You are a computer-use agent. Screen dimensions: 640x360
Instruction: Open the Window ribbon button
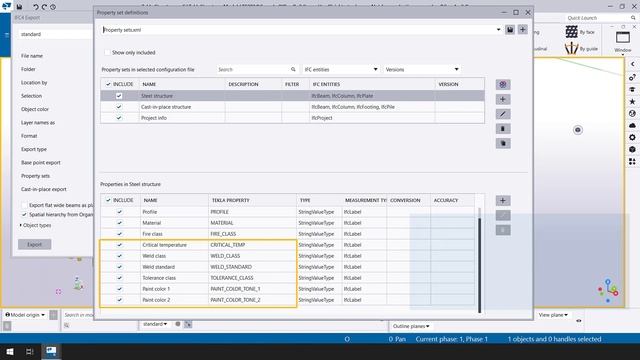pos(623,42)
